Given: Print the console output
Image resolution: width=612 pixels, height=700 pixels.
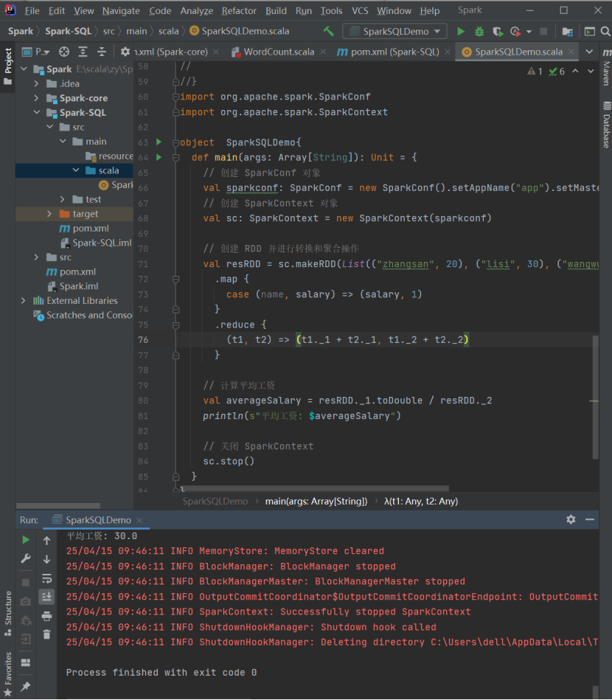Looking at the screenshot, I should click(x=46, y=617).
